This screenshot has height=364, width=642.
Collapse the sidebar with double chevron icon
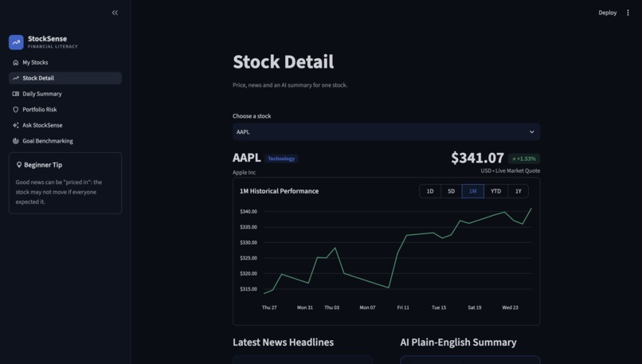(115, 13)
